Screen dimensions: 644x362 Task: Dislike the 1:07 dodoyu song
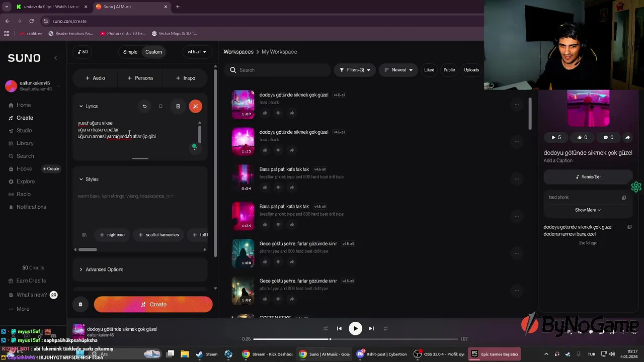(278, 113)
